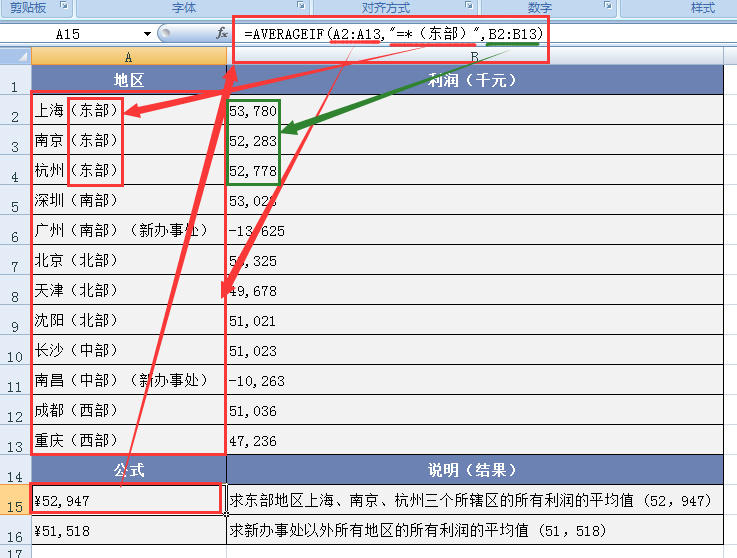Select cell 天津（北部）
737x558 pixels.
[129, 290]
